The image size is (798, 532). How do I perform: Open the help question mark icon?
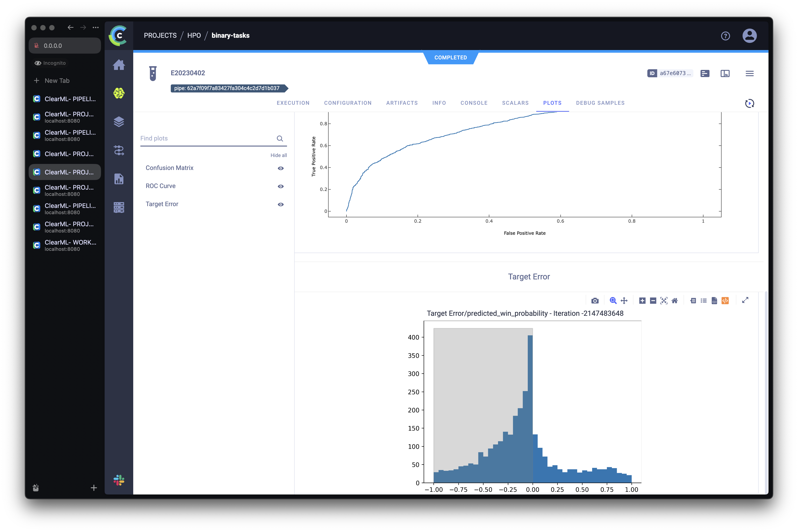click(x=725, y=36)
